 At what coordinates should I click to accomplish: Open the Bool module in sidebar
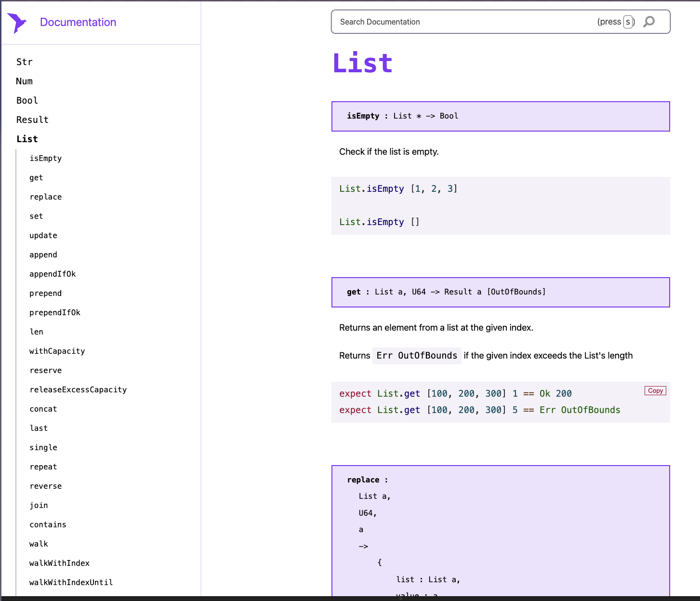pyautogui.click(x=27, y=100)
